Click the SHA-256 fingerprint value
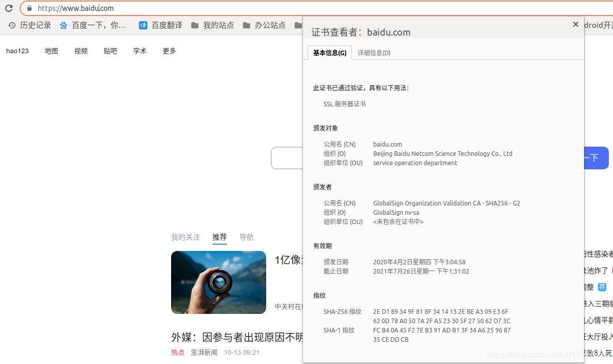Screen dimensions: 613x364 442,316
